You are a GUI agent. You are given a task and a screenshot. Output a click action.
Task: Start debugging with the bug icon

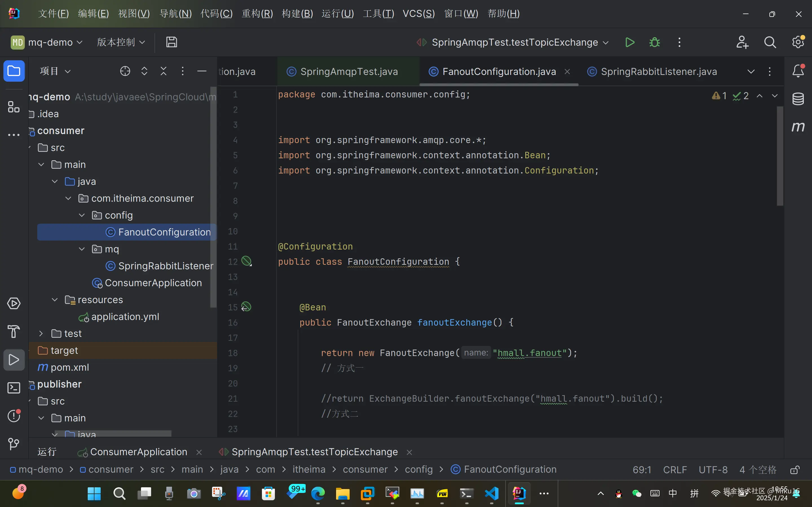coord(654,43)
